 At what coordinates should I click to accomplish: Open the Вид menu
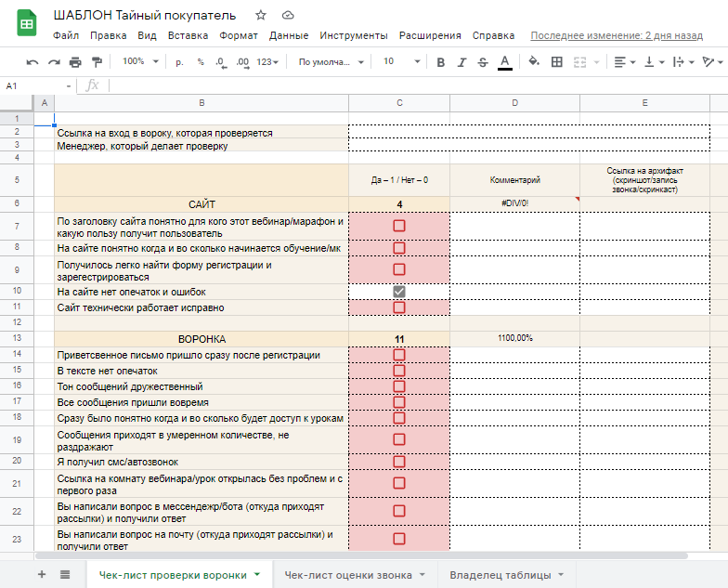pos(147,35)
